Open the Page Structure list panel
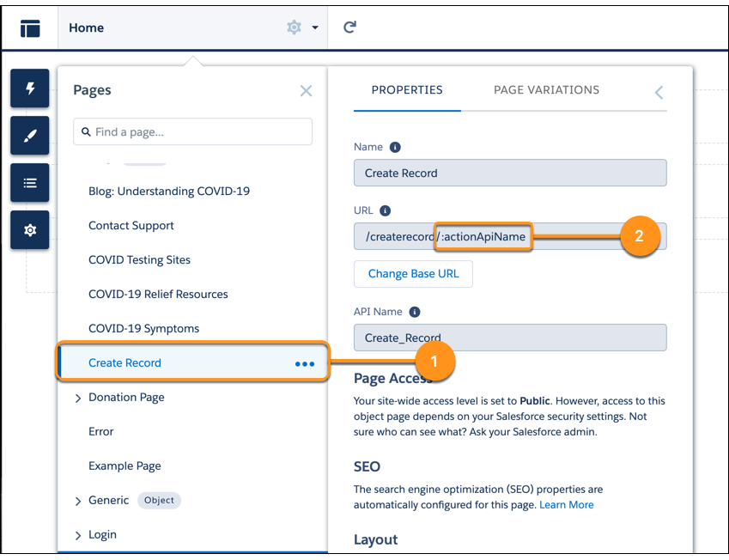729x560 pixels. tap(30, 183)
